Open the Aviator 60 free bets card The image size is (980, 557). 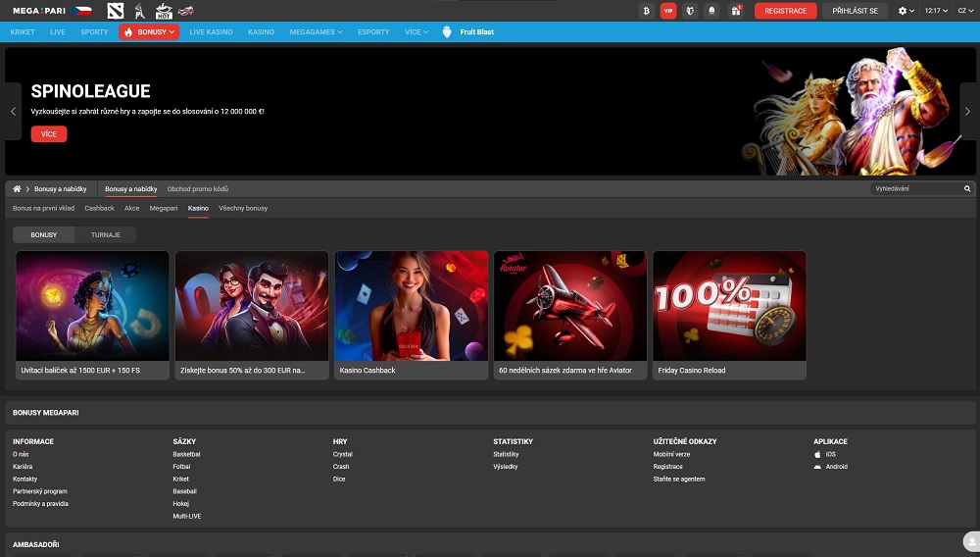click(570, 315)
